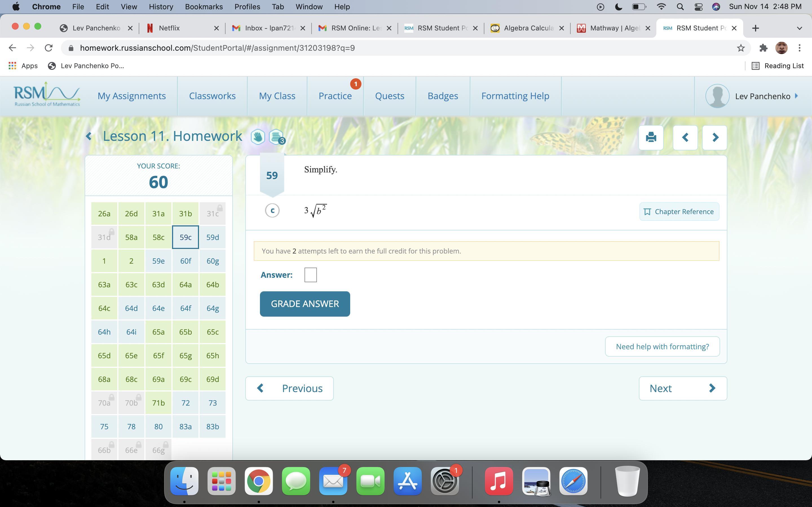
Task: Open the stacked papers icon with badge 3
Action: pos(276,137)
